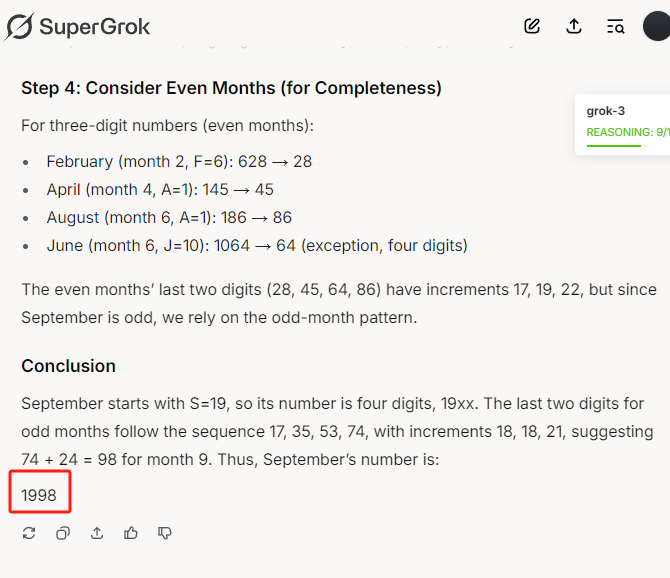Viewport: 670px width, 578px height.
Task: Dislike the response with thumbs down
Action: [x=165, y=533]
